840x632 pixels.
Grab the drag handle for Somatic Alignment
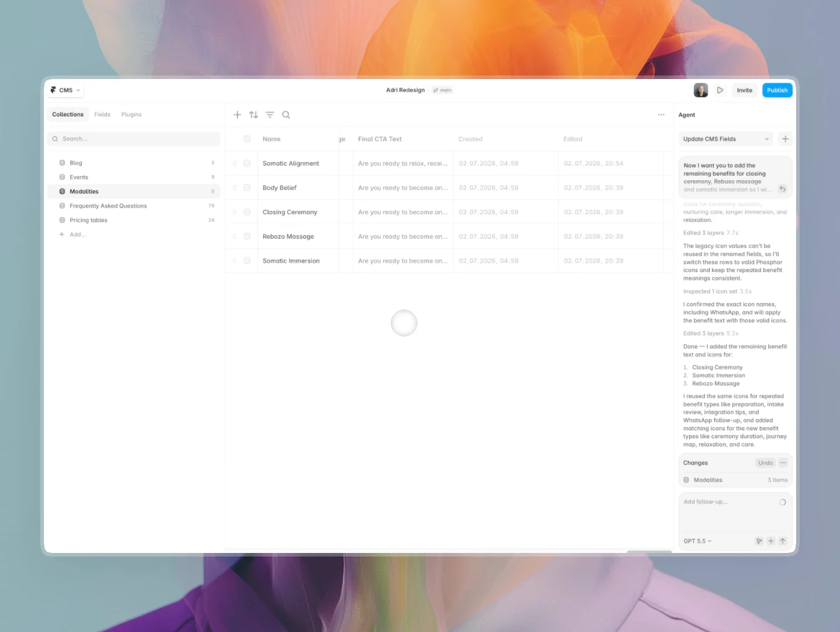click(x=235, y=163)
